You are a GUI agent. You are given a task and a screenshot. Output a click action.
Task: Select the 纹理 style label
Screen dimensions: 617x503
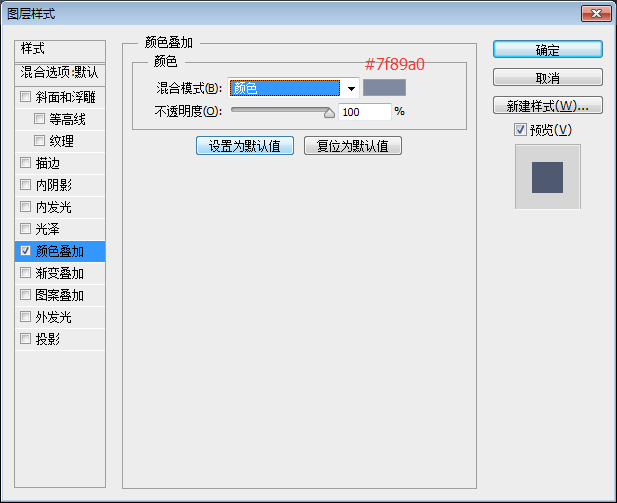pos(61,141)
